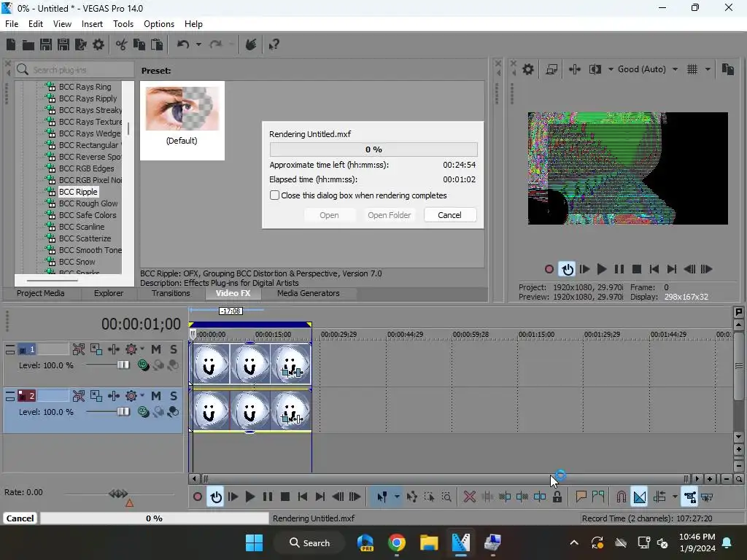Click the Copy Snapshot to Clipboard icon
The width and height of the screenshot is (747, 560).
728,69
